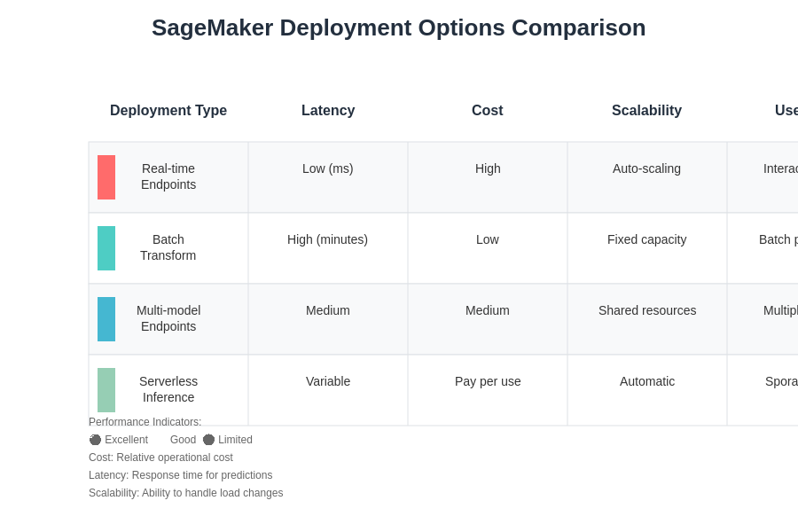This screenshot has width=798, height=532.
Task: Click the Cost column header
Action: [488, 111]
